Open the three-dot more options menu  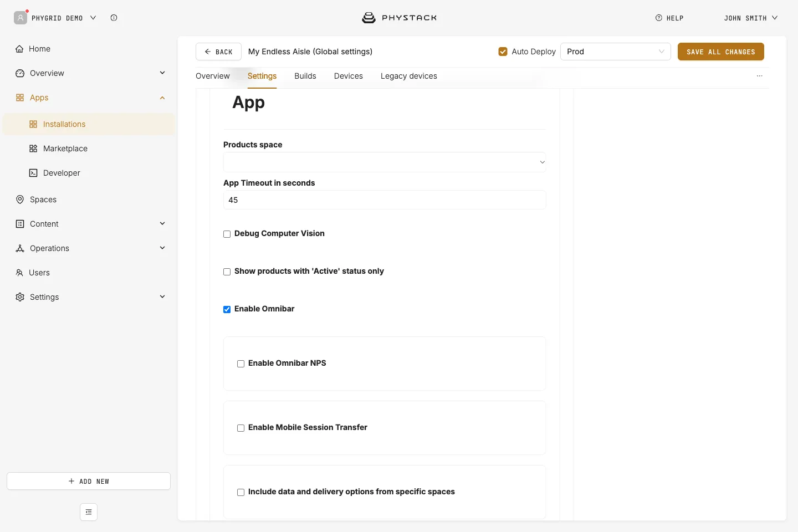(x=760, y=76)
